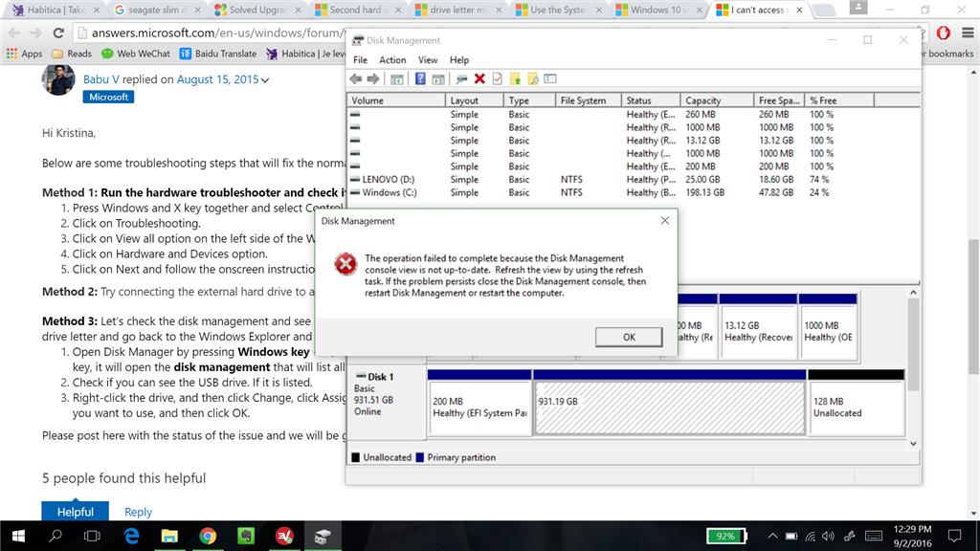Expand the reply date dropdown chevron
This screenshot has width=980, height=551.
(x=265, y=80)
